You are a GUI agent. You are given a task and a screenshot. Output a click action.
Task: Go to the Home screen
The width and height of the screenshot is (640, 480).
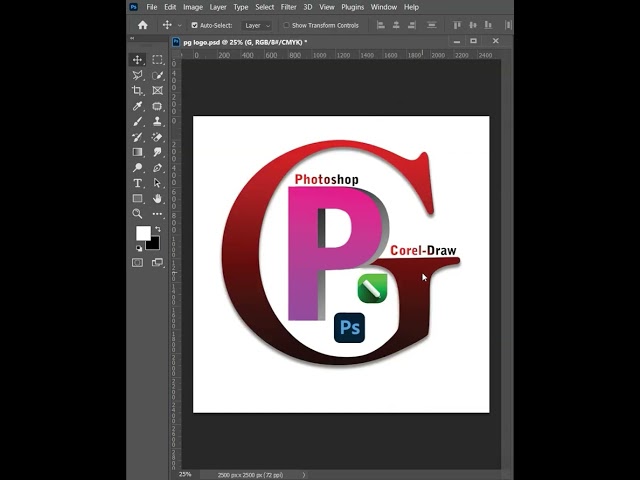(x=142, y=25)
